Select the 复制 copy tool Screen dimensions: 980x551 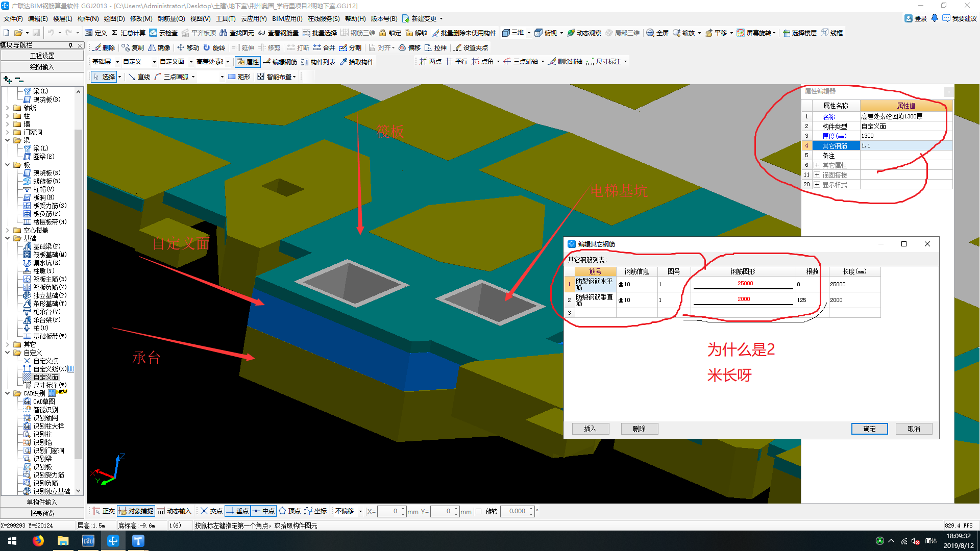click(133, 47)
